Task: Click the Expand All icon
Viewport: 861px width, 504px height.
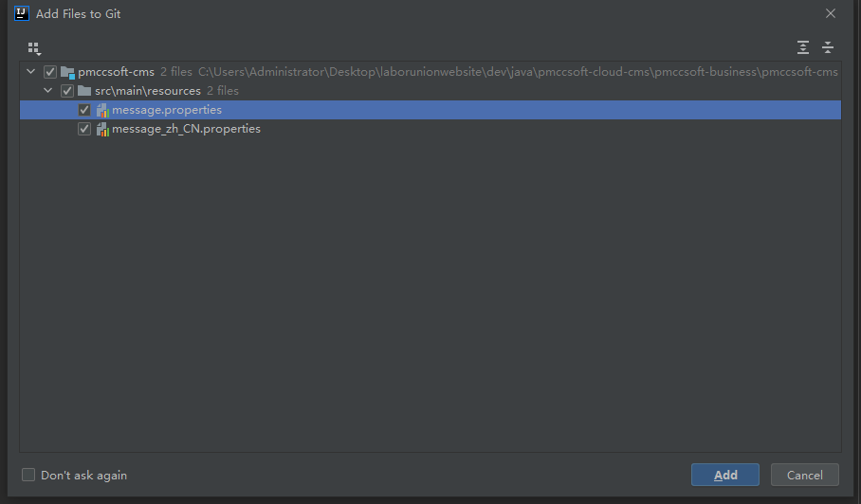Action: pyautogui.click(x=803, y=47)
